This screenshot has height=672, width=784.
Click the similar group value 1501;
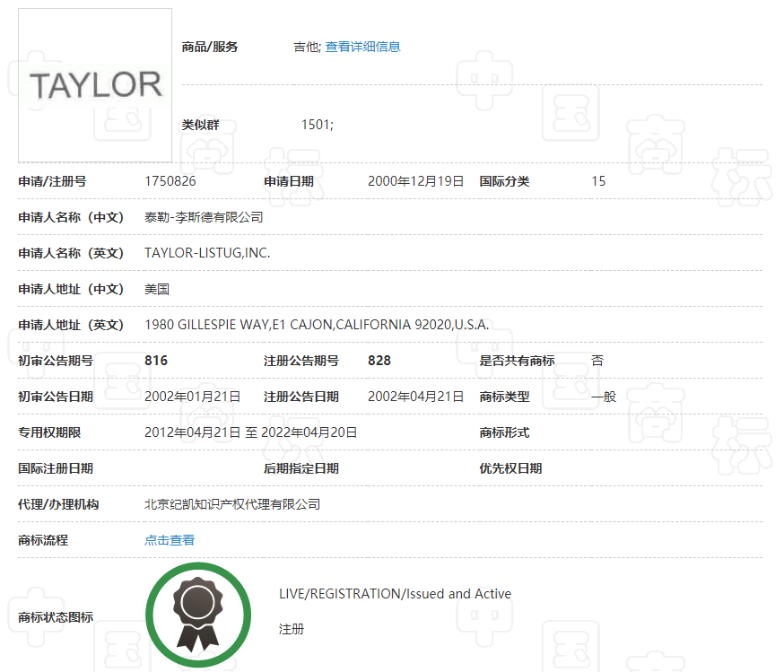[x=317, y=125]
